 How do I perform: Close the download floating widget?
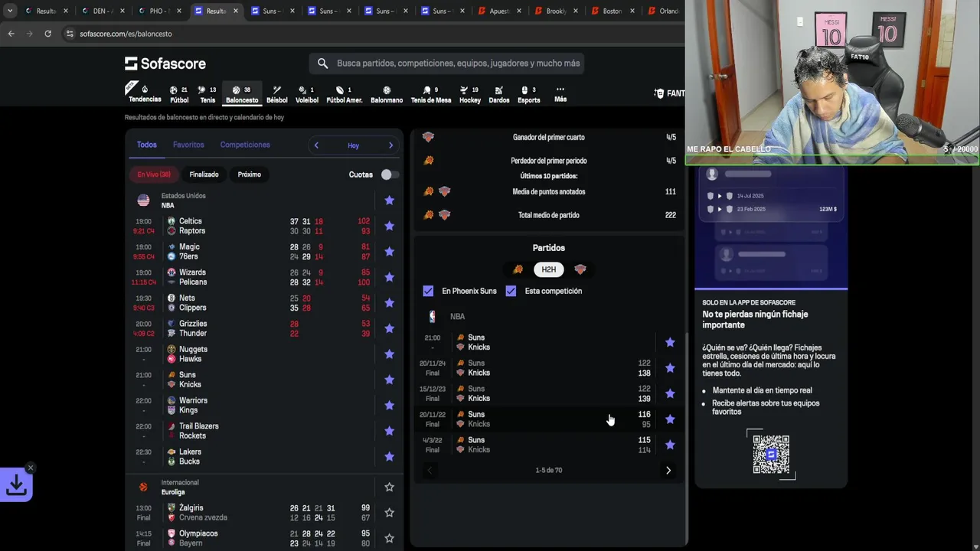tap(31, 468)
